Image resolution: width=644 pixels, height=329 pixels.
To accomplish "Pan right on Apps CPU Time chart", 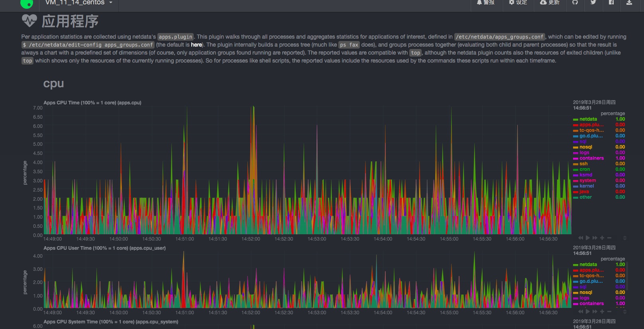I will point(595,238).
